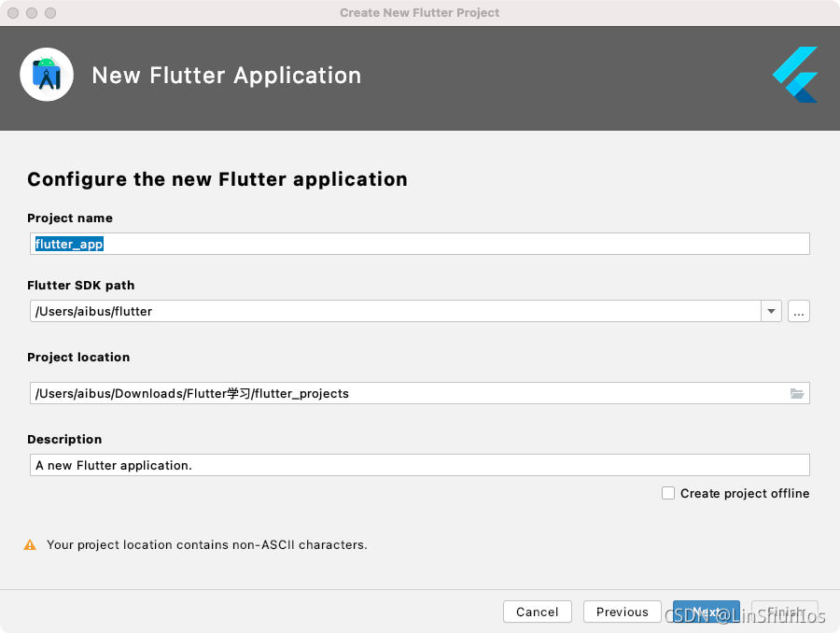Click the New Flutter Application title
The image size is (840, 633).
point(227,76)
